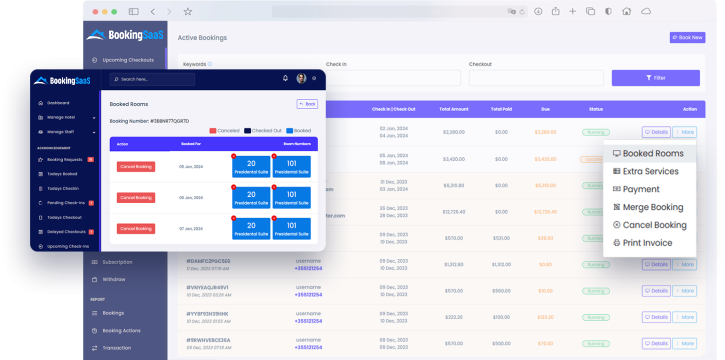Image resolution: width=725 pixels, height=360 pixels.
Task: Click the browser bookmark star icon
Action: [187, 12]
